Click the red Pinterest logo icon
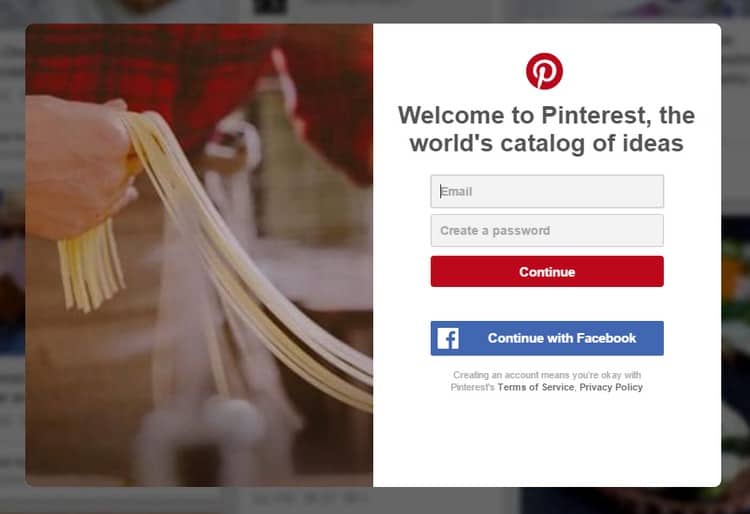Image resolution: width=750 pixels, height=514 pixels. 544,71
